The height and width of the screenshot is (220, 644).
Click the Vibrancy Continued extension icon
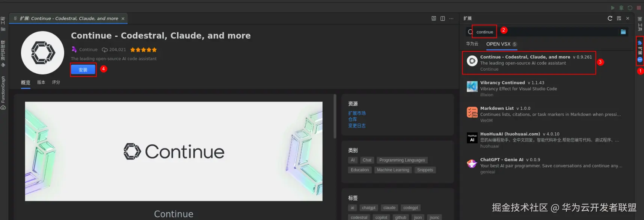pos(472,86)
